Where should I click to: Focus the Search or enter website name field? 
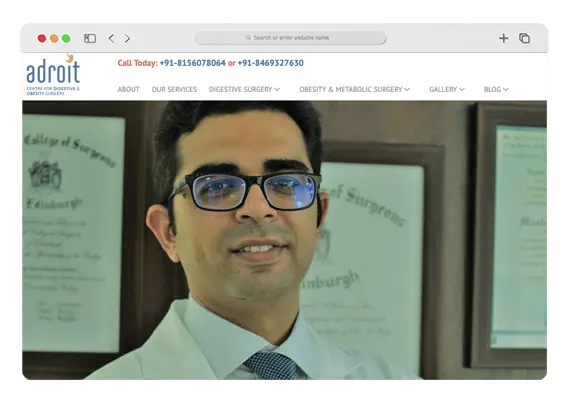pos(290,38)
